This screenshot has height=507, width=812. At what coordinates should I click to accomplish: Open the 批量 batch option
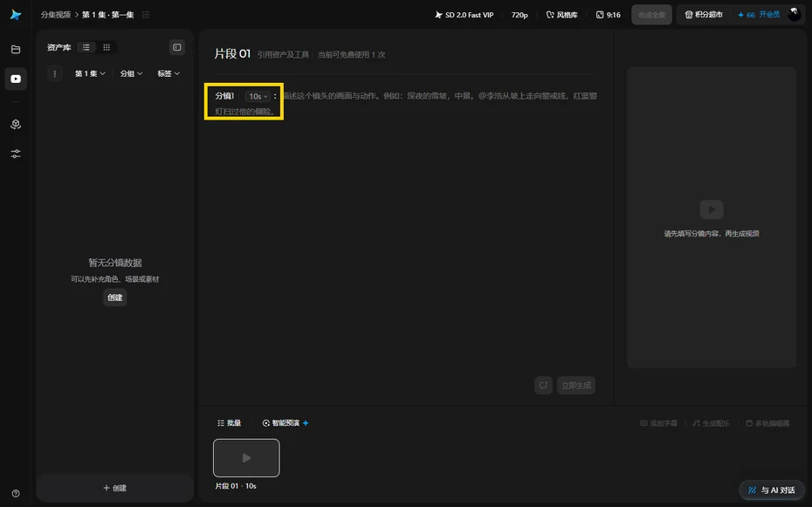(x=230, y=423)
